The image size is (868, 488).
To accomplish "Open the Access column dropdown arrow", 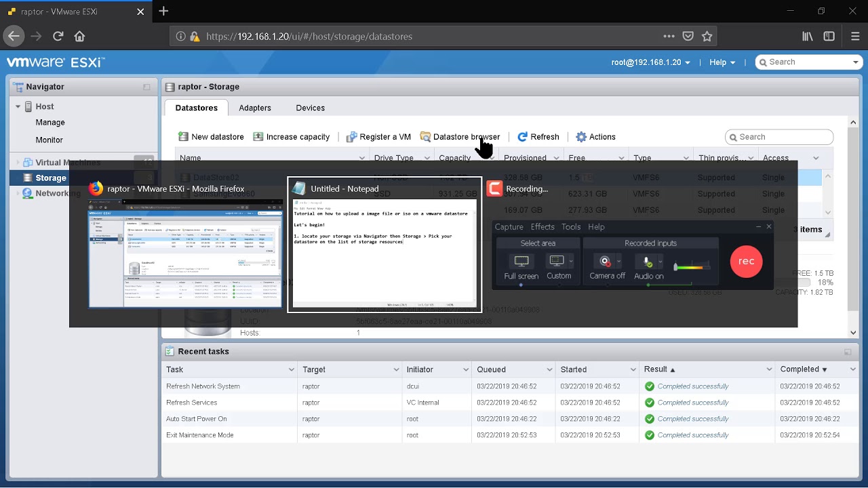I will click(816, 158).
